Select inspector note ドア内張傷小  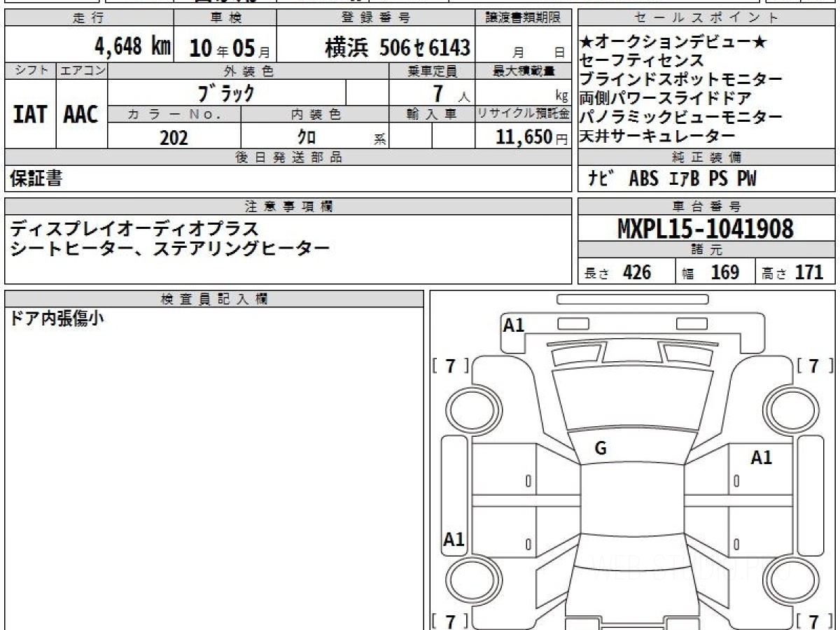coord(57,319)
